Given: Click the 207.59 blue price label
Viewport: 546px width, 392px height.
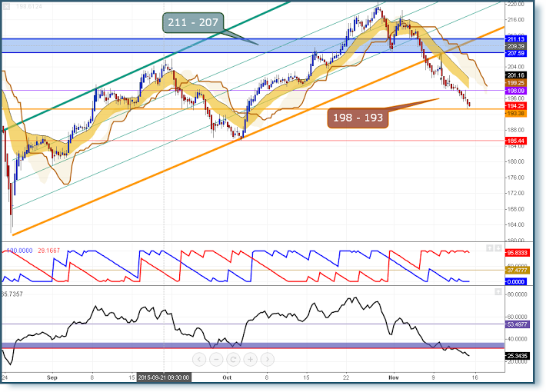Looking at the screenshot, I should click(x=516, y=53).
